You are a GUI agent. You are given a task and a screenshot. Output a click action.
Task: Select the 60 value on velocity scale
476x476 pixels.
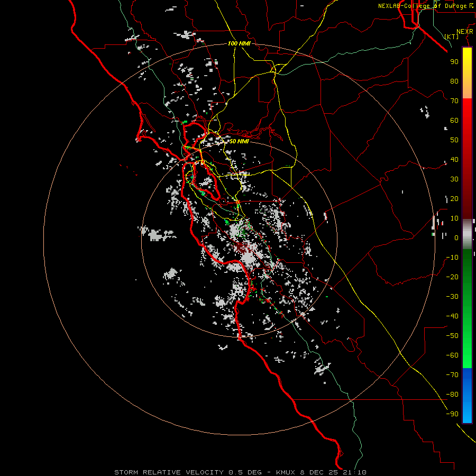454,120
